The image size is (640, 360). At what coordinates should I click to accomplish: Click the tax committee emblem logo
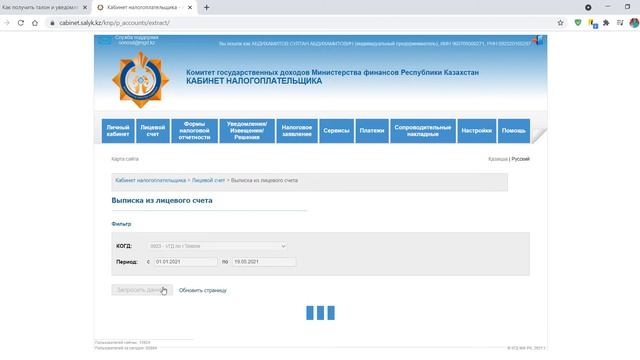(x=140, y=80)
